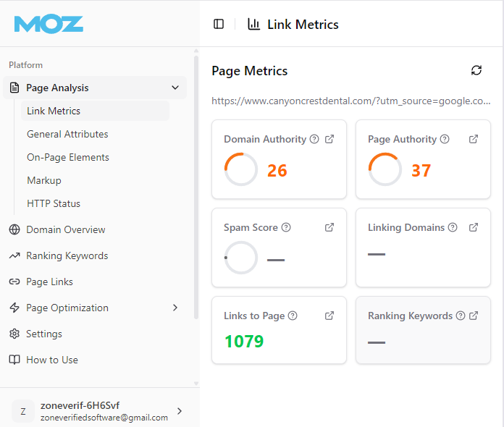Click the Page Metrics heading

coord(249,71)
